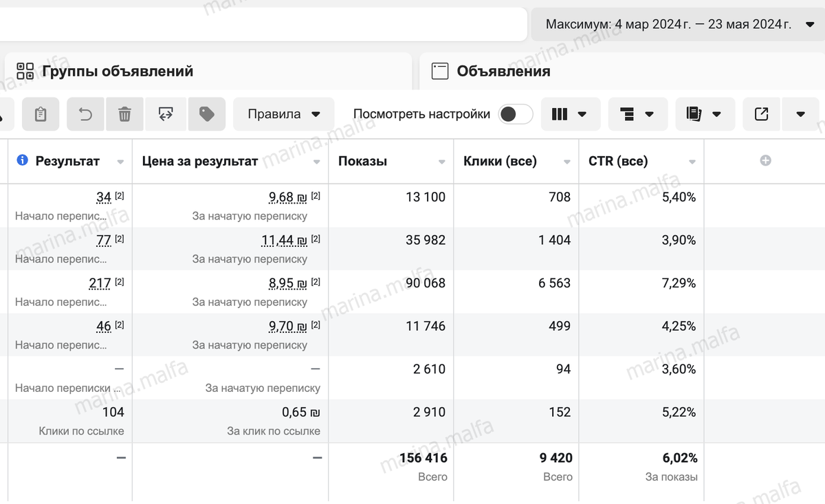Click the clipboard paste icon

coord(41,114)
